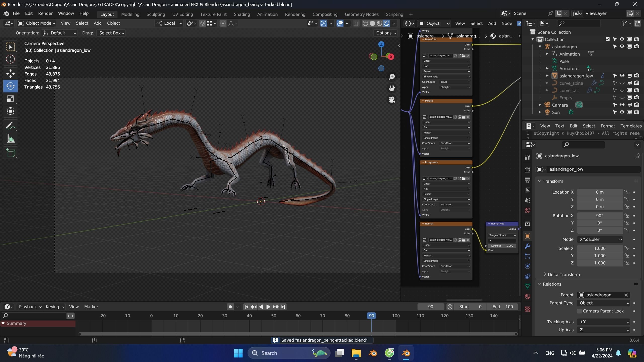Image resolution: width=644 pixels, height=362 pixels.
Task: Toggle the camera view icon in viewport
Action: click(392, 100)
